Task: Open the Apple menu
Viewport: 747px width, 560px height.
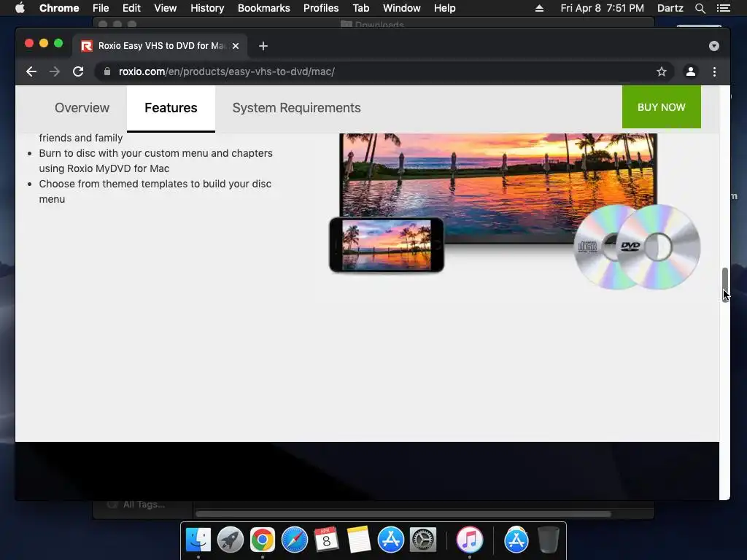Action: pos(20,8)
